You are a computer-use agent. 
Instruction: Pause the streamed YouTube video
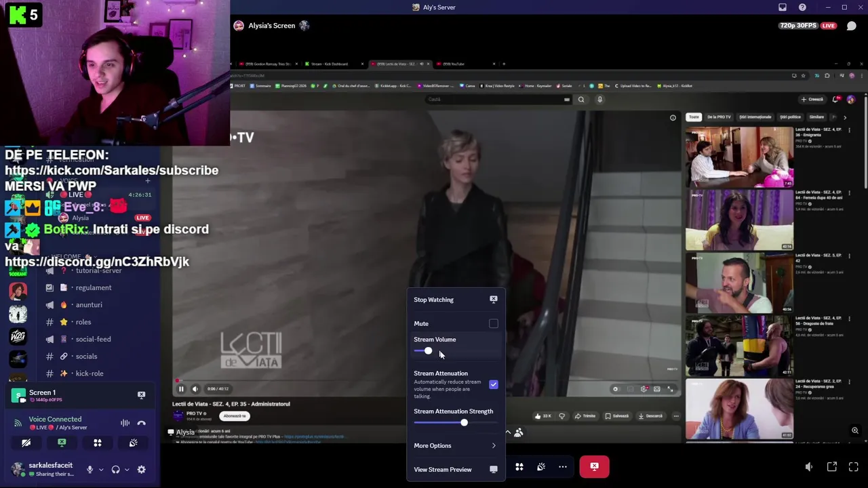181,389
